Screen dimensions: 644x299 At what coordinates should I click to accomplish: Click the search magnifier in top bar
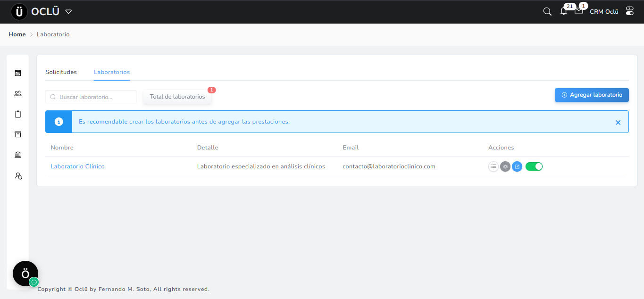pyautogui.click(x=547, y=12)
